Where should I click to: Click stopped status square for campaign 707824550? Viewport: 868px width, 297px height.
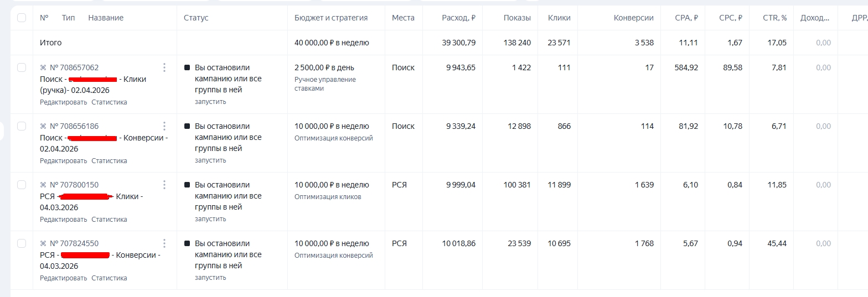(x=187, y=243)
